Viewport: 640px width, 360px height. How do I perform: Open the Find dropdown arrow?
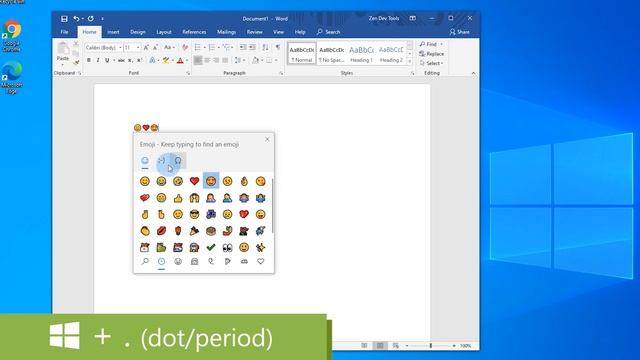coord(442,44)
